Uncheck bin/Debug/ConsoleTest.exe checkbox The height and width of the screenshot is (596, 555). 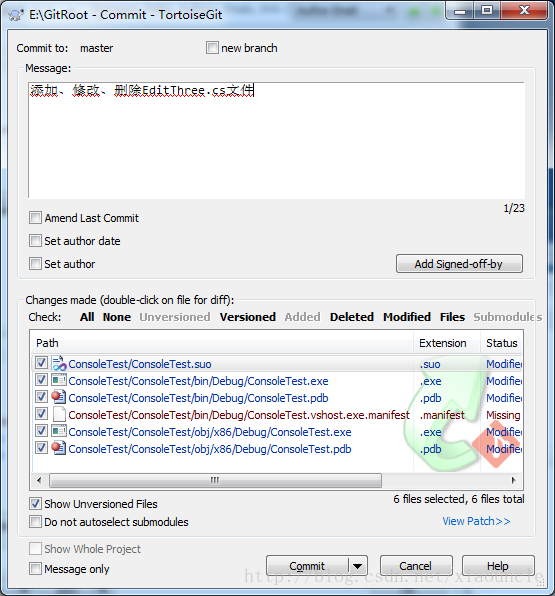tap(41, 380)
